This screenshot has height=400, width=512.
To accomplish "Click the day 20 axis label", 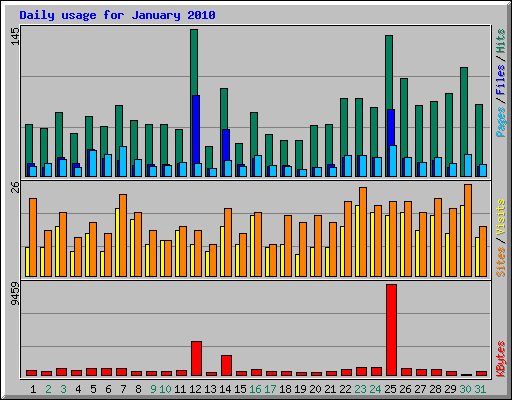I will (315, 389).
